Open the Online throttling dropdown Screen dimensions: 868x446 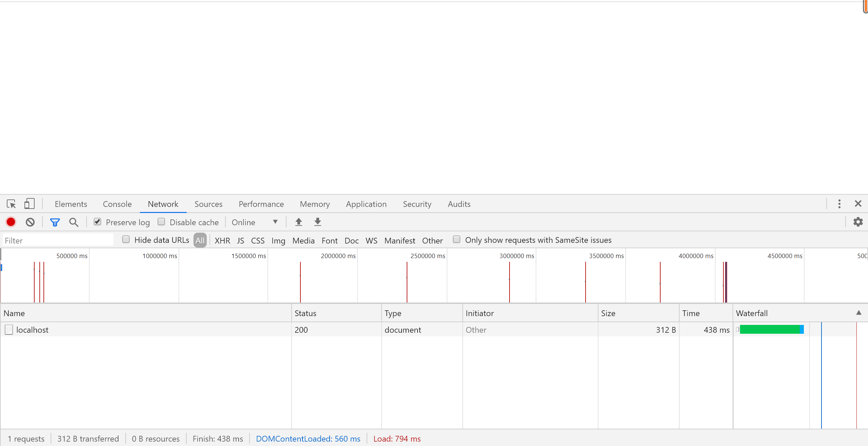point(255,222)
